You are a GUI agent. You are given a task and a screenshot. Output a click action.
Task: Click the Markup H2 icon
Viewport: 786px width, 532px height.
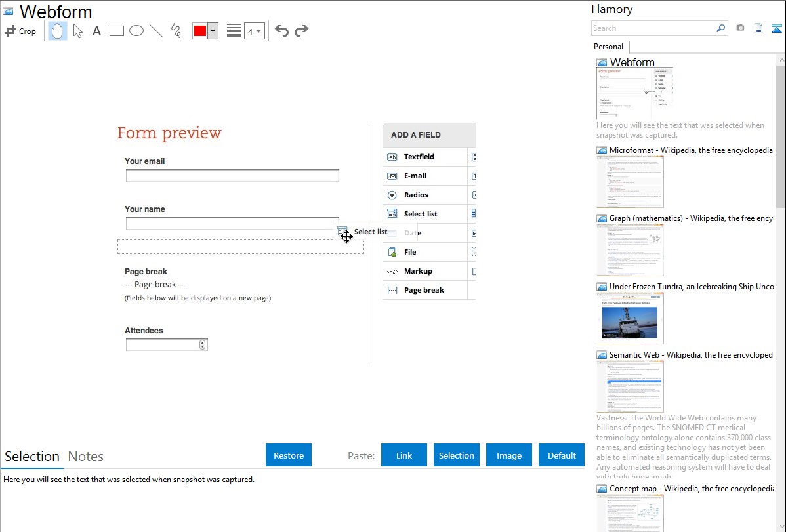point(392,272)
